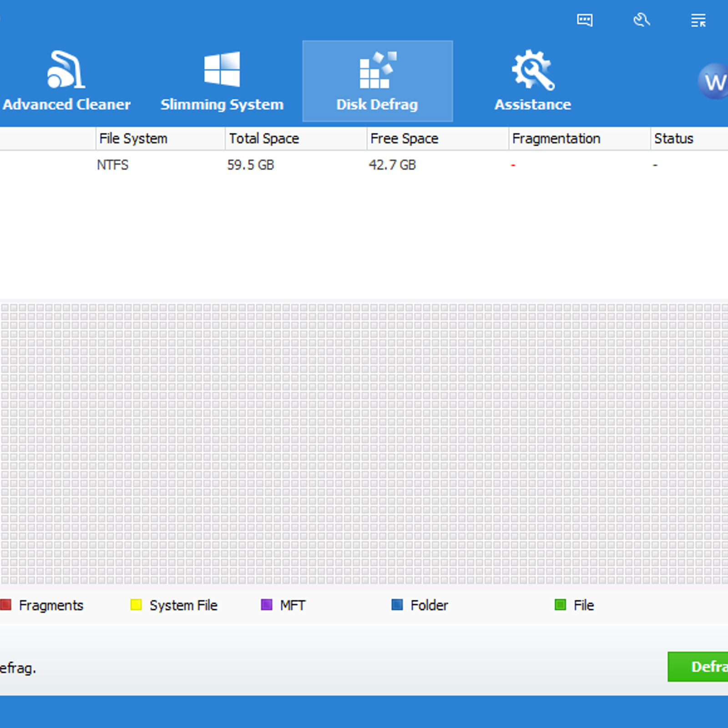Click the File legend label

[584, 606]
